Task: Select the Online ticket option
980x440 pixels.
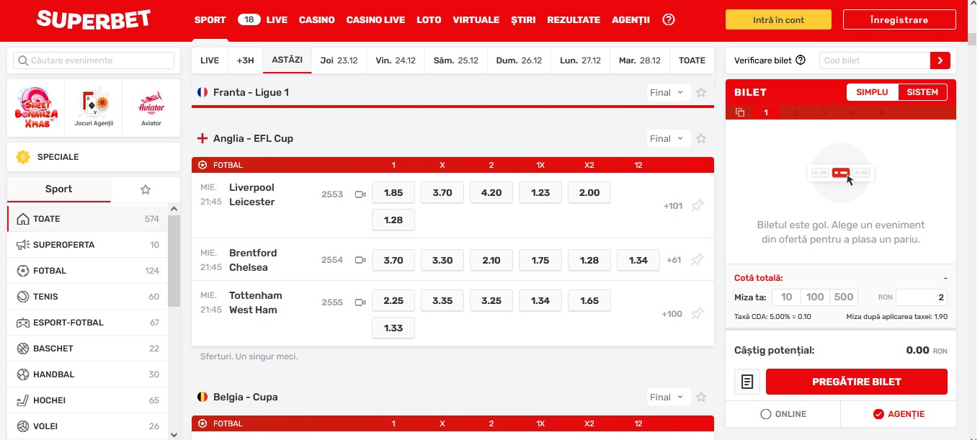Action: 783,414
